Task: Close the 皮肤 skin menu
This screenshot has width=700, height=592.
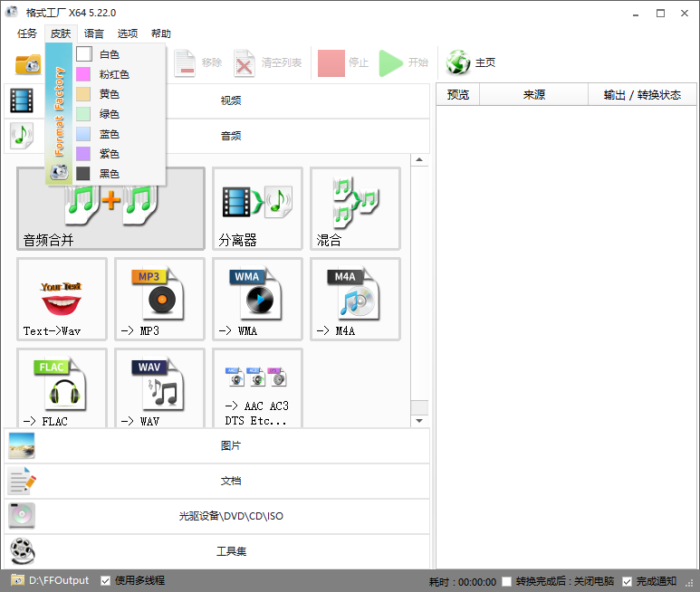Action: click(x=61, y=33)
